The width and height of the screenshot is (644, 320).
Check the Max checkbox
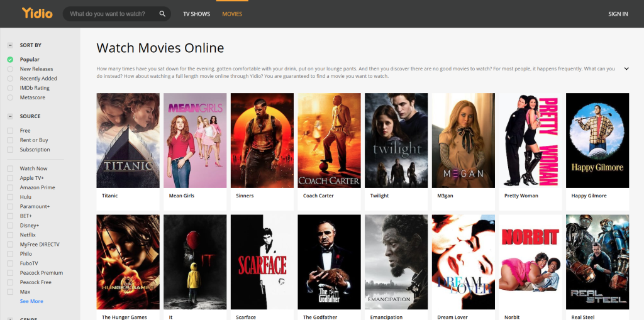click(x=10, y=292)
